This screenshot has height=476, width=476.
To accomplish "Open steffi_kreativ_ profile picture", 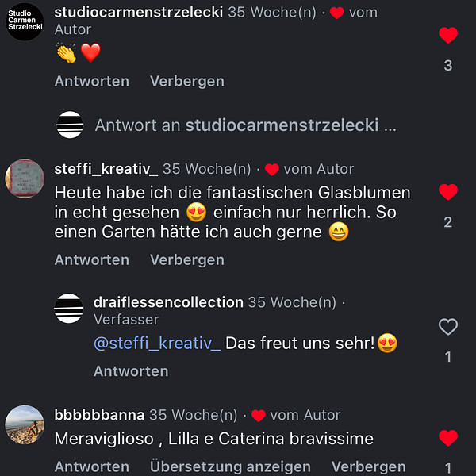I will coord(25,178).
